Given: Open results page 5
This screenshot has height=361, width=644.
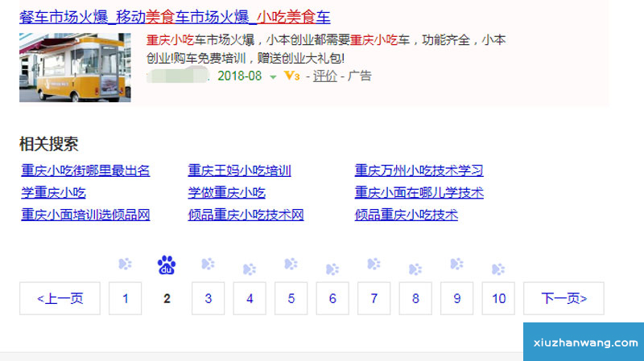Looking at the screenshot, I should [291, 298].
